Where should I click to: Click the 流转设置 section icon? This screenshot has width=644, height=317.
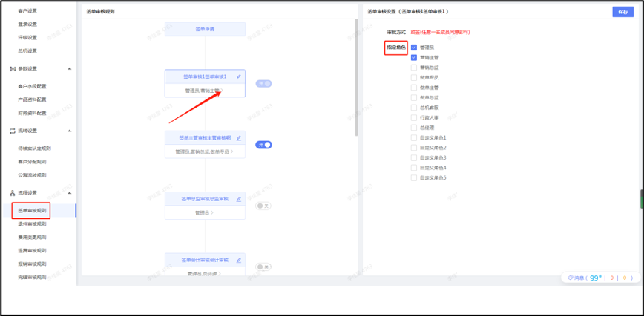[13, 131]
